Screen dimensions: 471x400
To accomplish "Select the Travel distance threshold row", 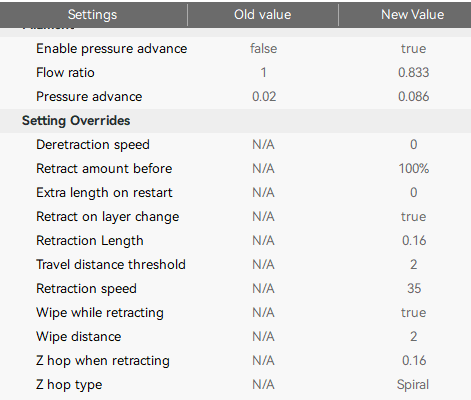I will pos(235,265).
